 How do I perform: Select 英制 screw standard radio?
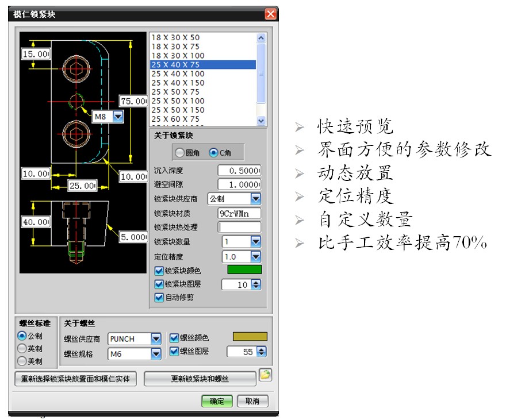22,349
